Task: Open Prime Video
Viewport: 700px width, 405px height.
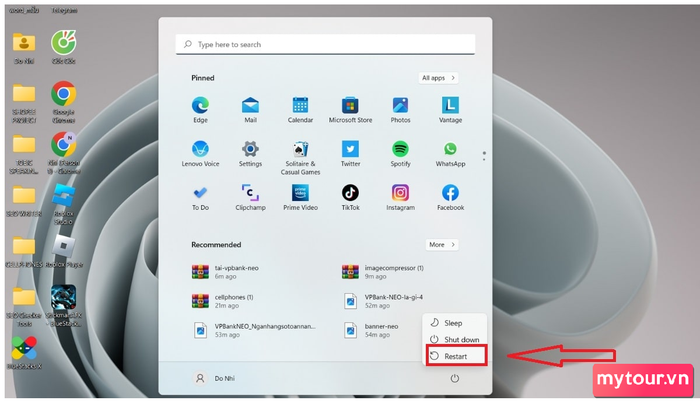Action: tap(300, 197)
